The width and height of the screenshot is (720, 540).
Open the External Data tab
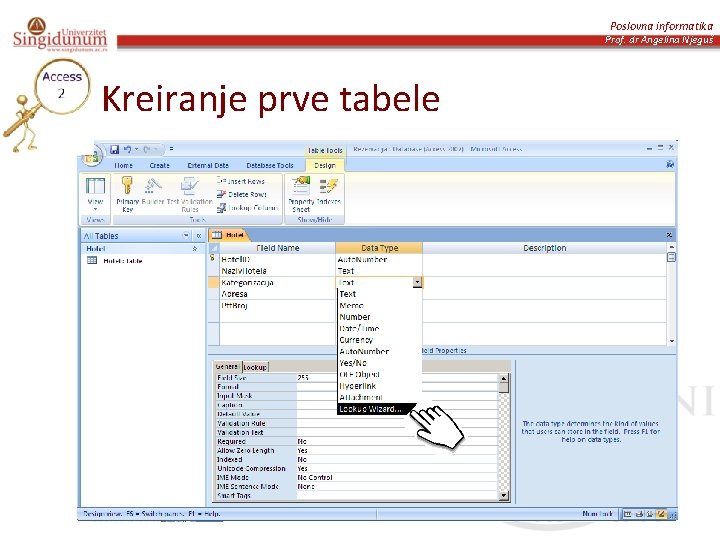click(208, 165)
